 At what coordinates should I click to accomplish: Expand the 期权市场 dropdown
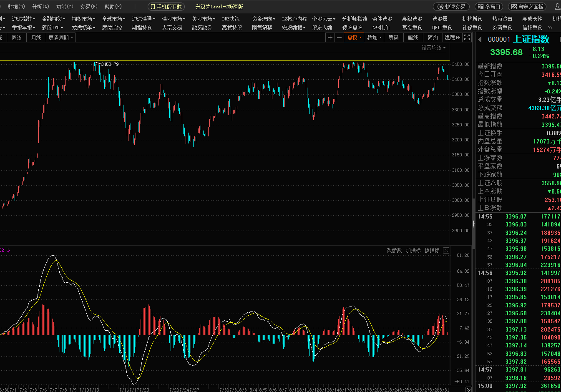pos(83,19)
